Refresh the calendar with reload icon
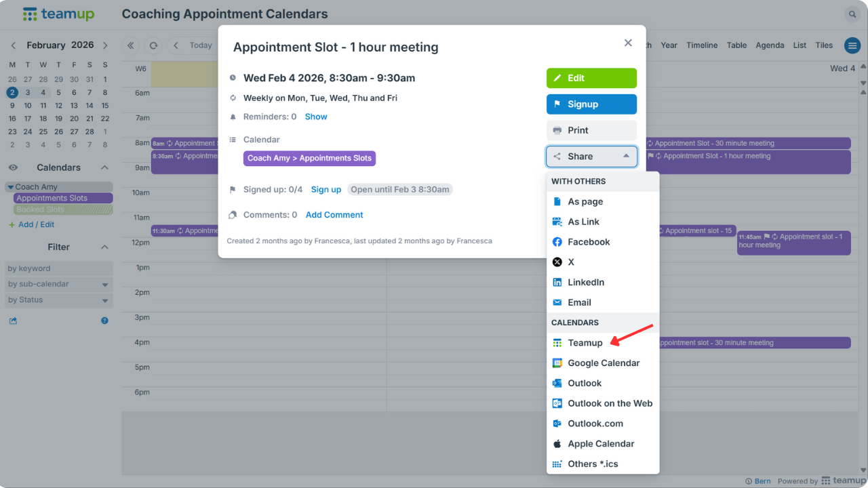The image size is (868, 488). [x=154, y=45]
